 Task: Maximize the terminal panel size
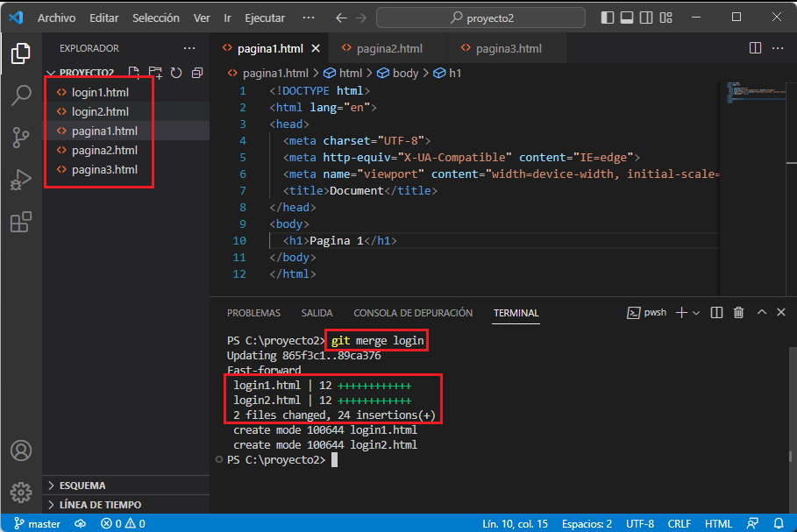click(761, 312)
